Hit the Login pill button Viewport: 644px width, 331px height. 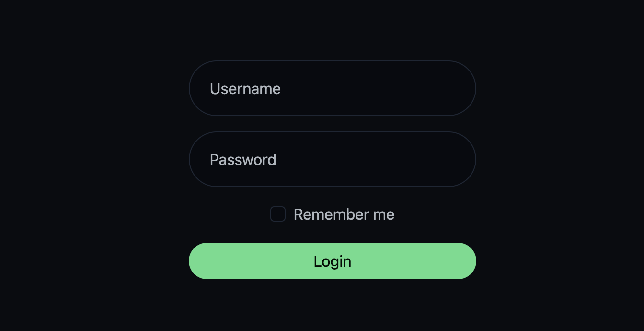[333, 261]
